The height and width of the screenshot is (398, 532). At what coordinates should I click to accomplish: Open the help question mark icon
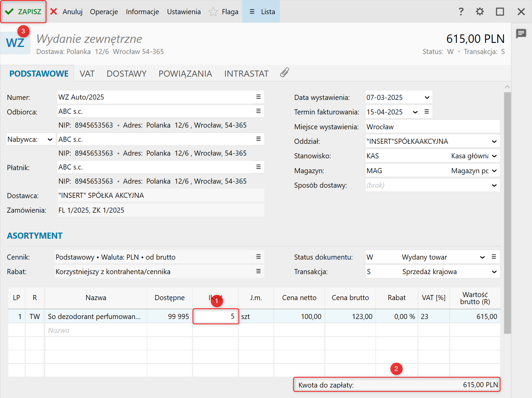[x=461, y=12]
